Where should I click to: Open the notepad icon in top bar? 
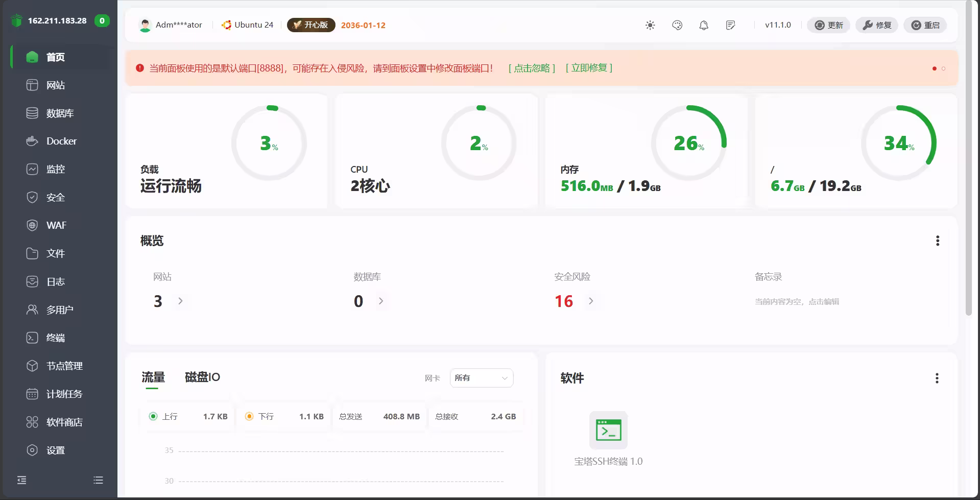(730, 25)
